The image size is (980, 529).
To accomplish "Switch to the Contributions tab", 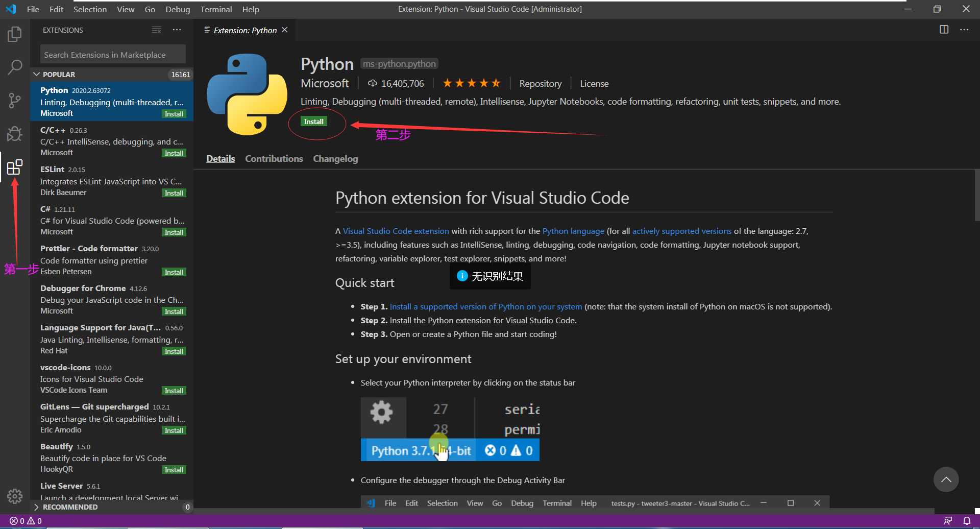I will 274,159.
